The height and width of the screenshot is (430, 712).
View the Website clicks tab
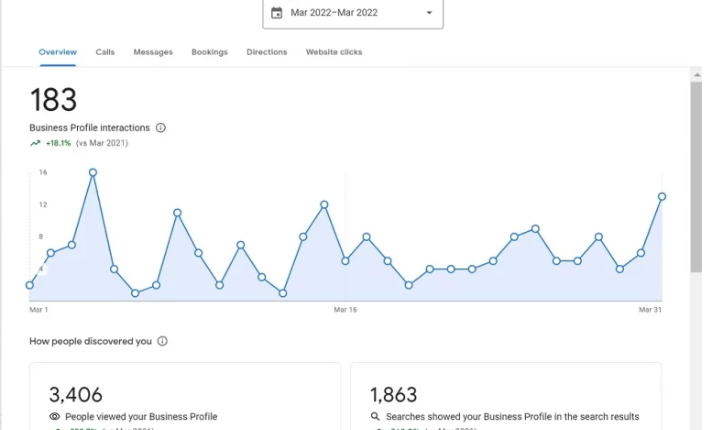tap(334, 52)
